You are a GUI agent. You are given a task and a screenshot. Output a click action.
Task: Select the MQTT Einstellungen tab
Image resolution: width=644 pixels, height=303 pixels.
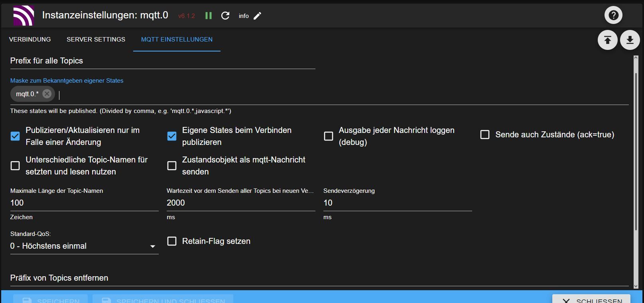pos(177,40)
